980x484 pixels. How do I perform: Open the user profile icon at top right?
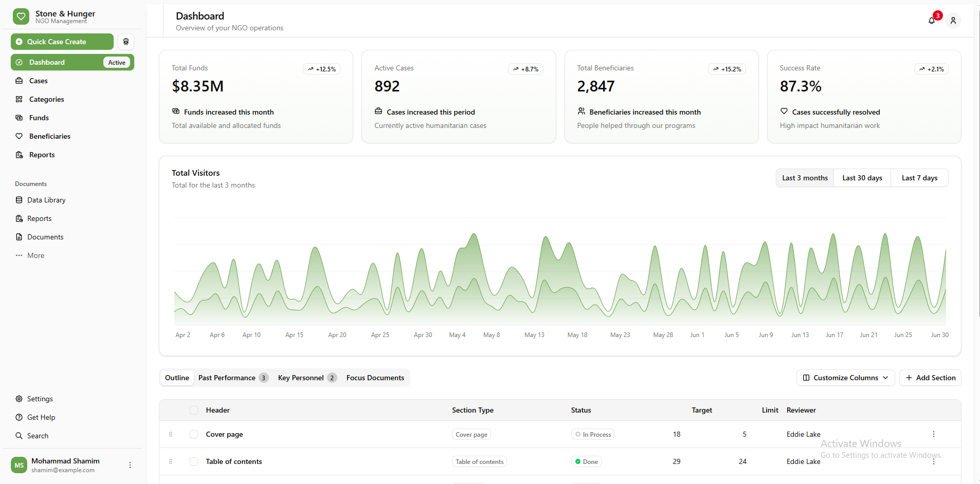954,21
